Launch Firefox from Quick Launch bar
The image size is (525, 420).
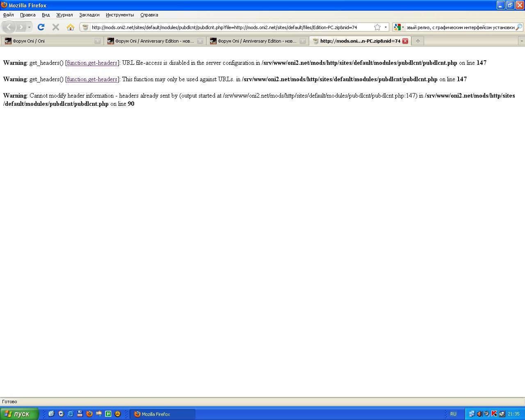click(89, 414)
